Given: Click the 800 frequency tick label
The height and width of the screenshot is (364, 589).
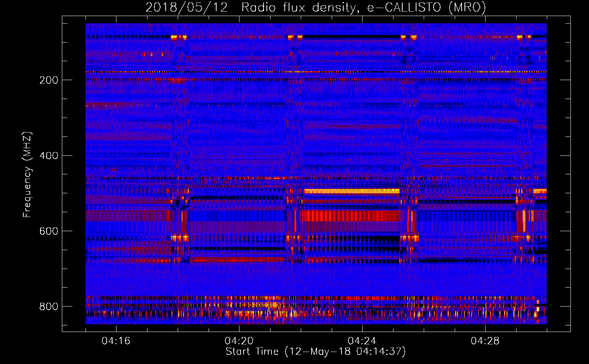Looking at the screenshot, I should tap(49, 306).
